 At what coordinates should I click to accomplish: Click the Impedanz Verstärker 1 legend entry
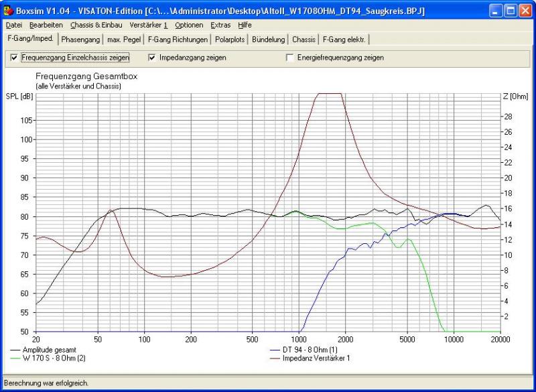[x=316, y=358]
